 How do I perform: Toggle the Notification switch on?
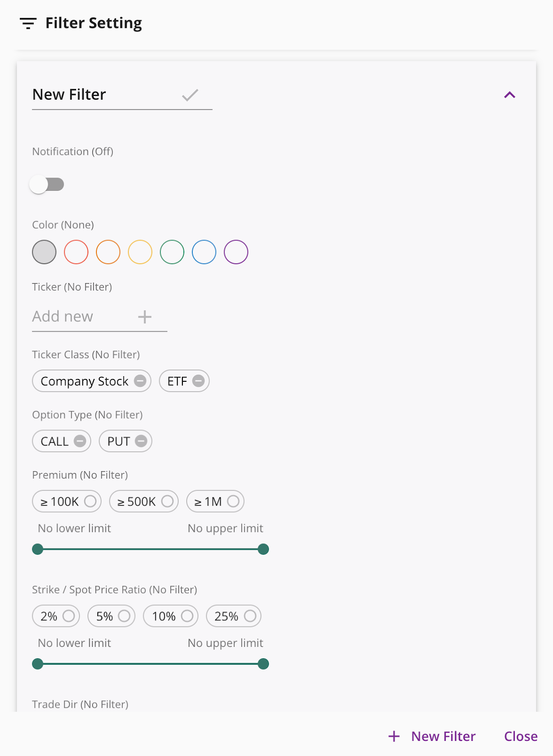click(46, 184)
